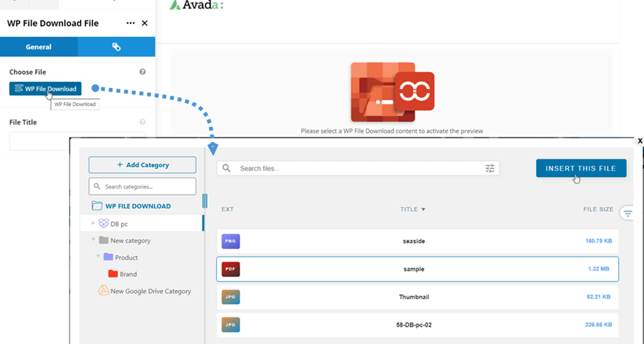Click the PNG icon for seaside file
The image size is (644, 344).
231,241
